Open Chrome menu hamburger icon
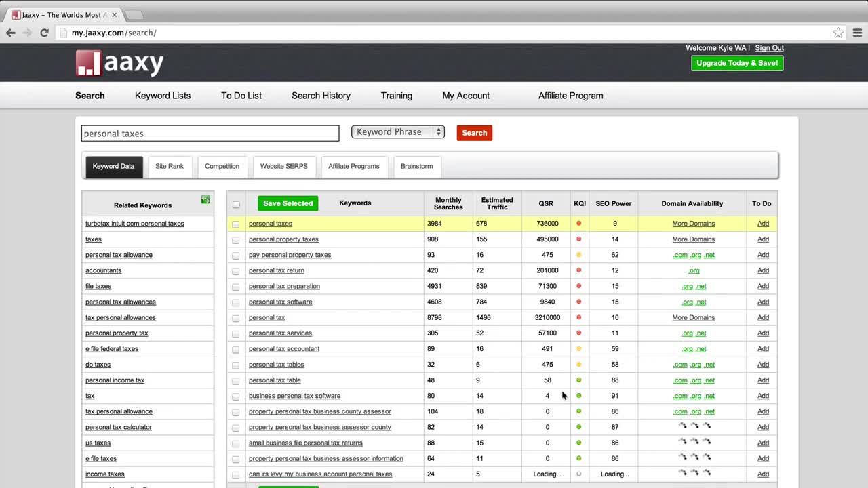 pyautogui.click(x=857, y=33)
